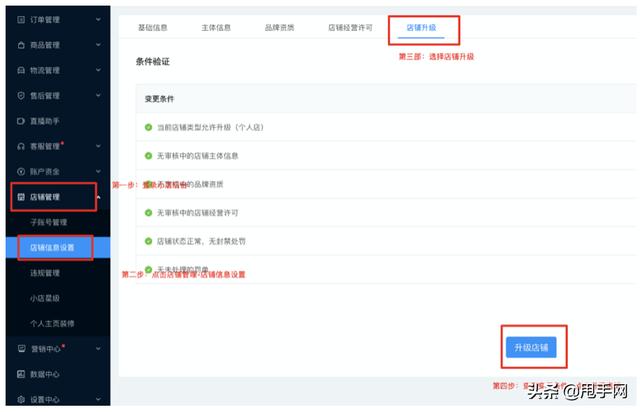Click the 数据中心 chart icon
The width and height of the screenshot is (640, 412).
21,373
